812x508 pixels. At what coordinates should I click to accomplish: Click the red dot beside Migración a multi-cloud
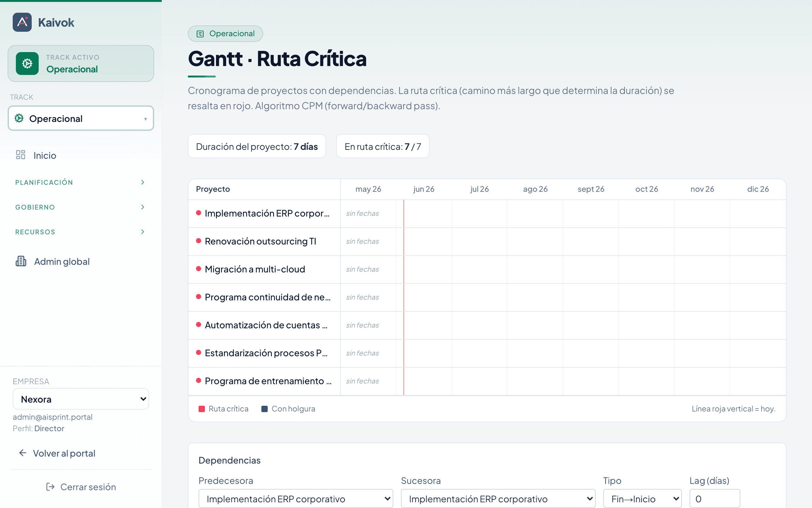198,269
